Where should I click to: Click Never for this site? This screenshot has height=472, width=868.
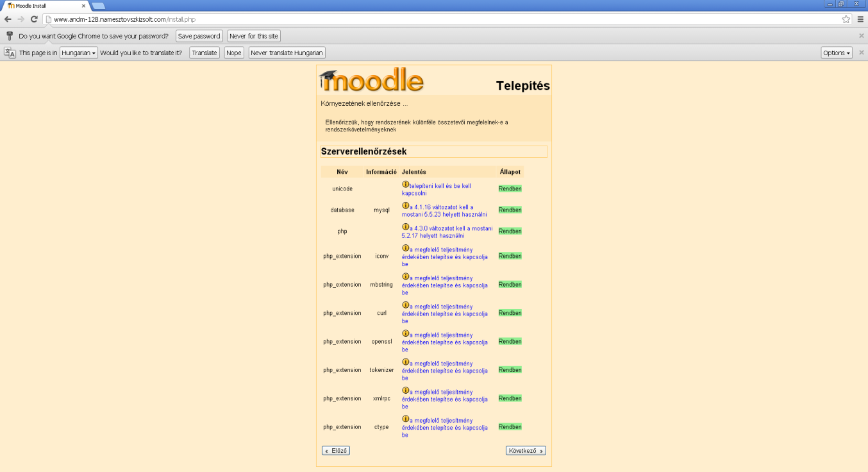[x=254, y=36]
